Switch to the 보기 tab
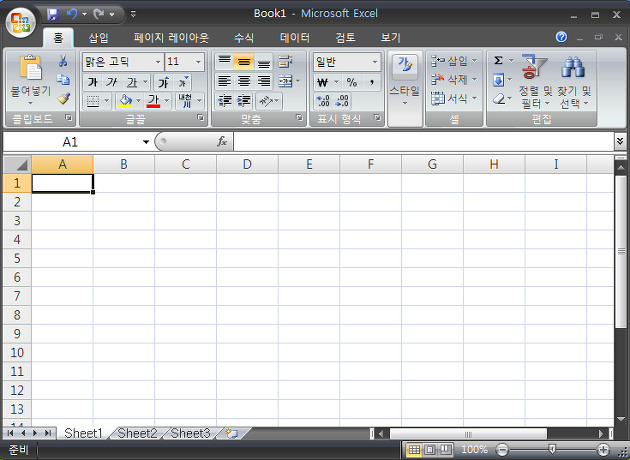The width and height of the screenshot is (630, 460). point(391,38)
